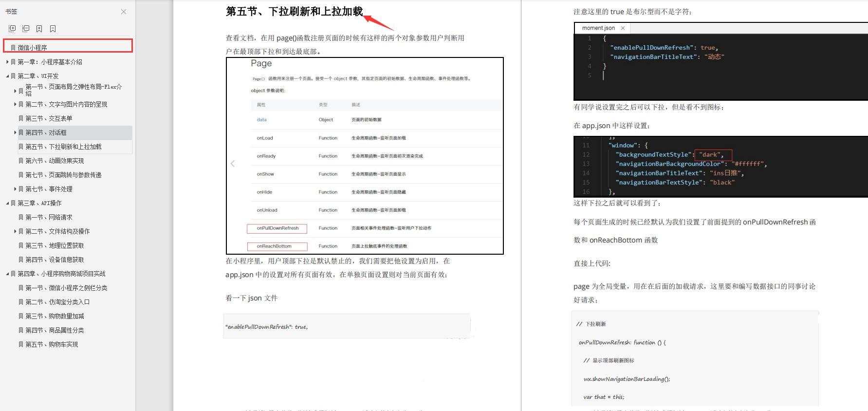Expand 第二节、文件结构及操作 bookmark arrow
This screenshot has width=868, height=411.
[x=15, y=231]
